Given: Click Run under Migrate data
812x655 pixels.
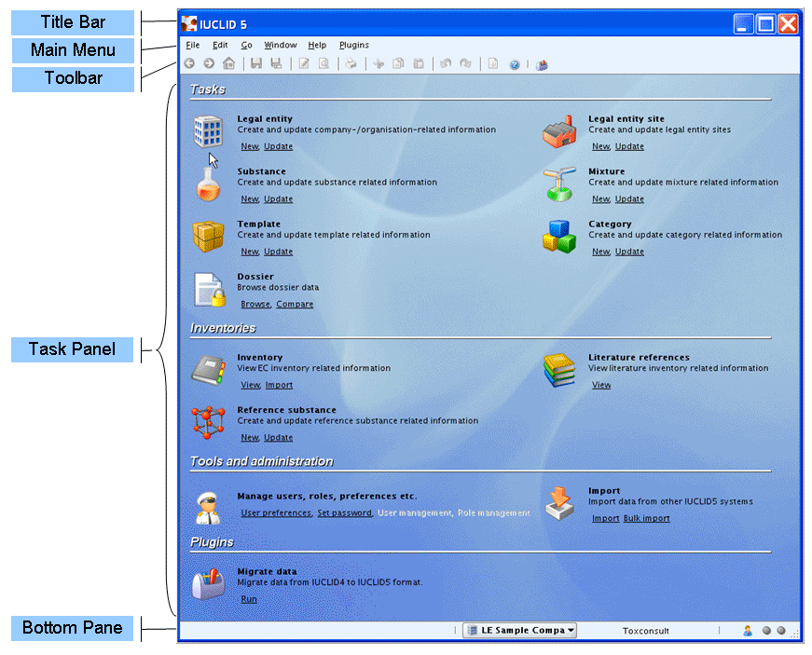Looking at the screenshot, I should pyautogui.click(x=249, y=599).
